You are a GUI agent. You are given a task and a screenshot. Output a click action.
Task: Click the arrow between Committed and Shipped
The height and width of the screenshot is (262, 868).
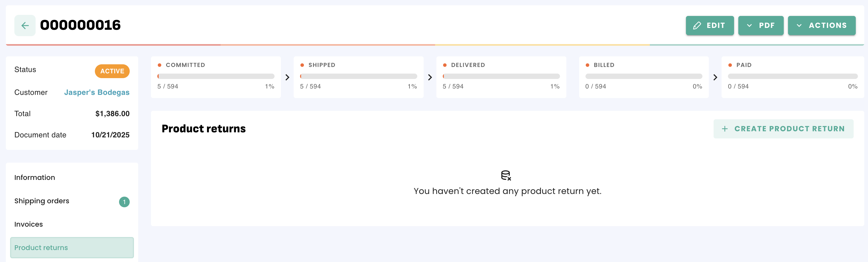pyautogui.click(x=287, y=77)
